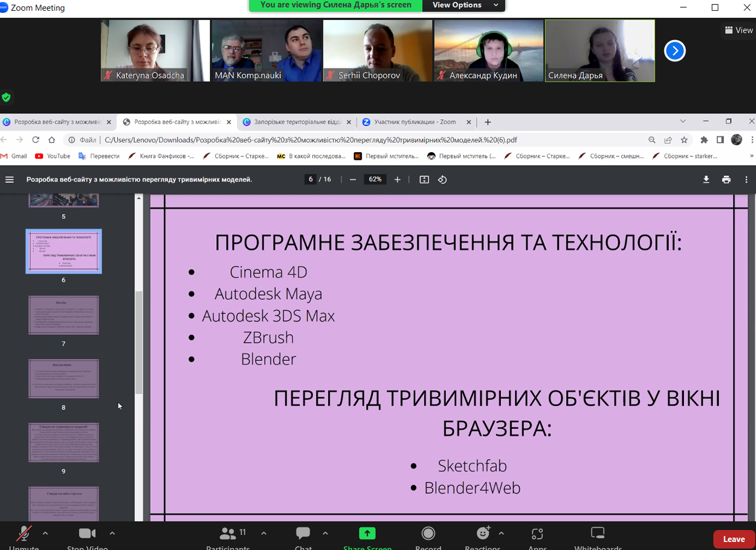
Task: Open the YouTube bookmark
Action: 53,156
